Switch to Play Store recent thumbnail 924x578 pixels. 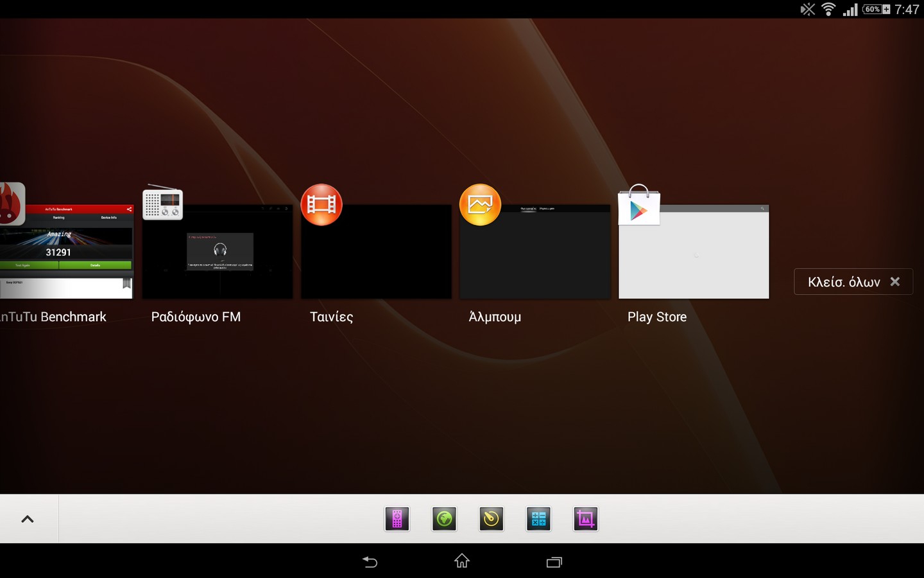point(694,252)
